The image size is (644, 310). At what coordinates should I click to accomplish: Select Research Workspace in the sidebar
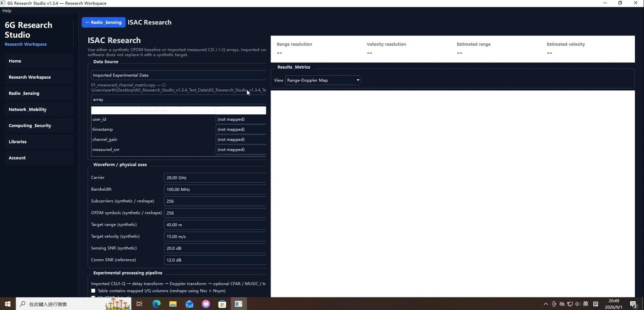pos(39,77)
